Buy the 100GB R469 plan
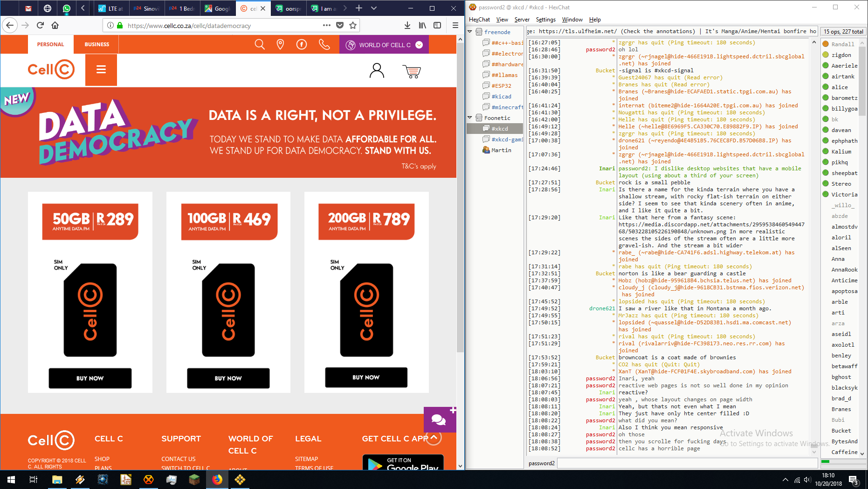Image resolution: width=868 pixels, height=489 pixels. click(x=228, y=378)
